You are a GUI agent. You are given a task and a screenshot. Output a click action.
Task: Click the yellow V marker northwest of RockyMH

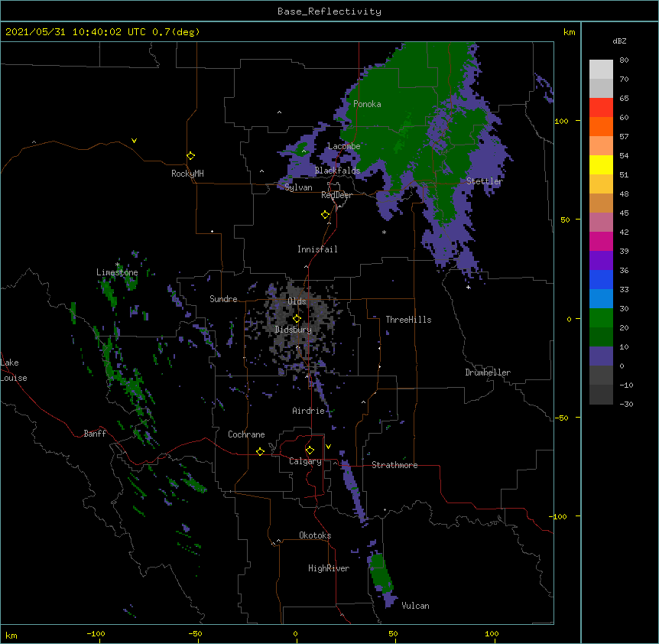point(134,141)
